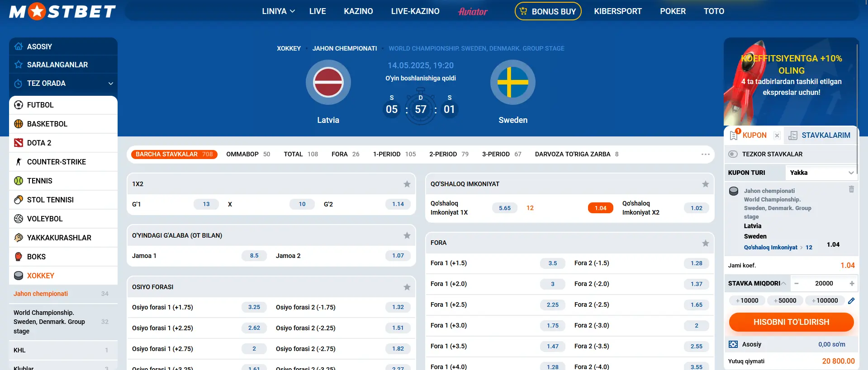The height and width of the screenshot is (370, 868).
Task: Open the Kibersport menu
Action: tap(618, 11)
